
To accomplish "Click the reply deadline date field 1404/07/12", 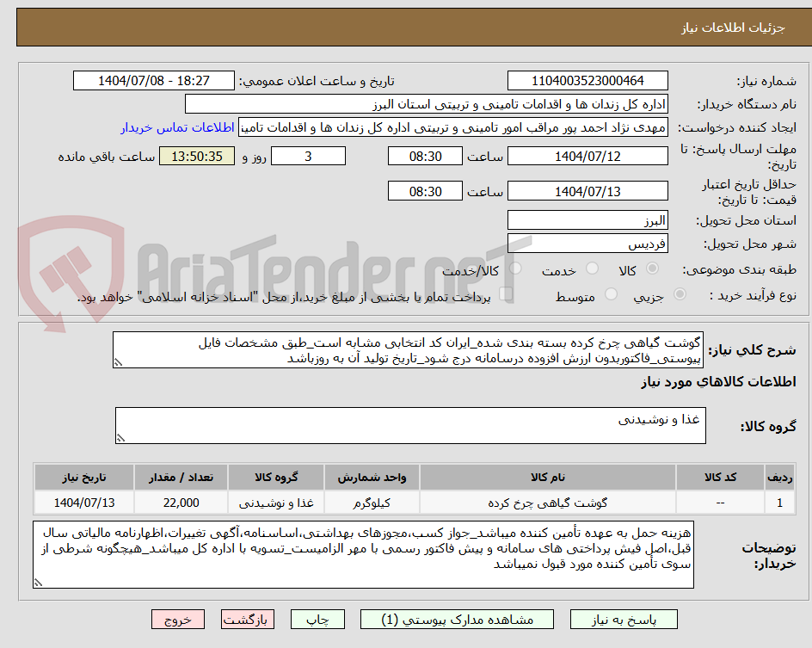I will coord(587,156).
